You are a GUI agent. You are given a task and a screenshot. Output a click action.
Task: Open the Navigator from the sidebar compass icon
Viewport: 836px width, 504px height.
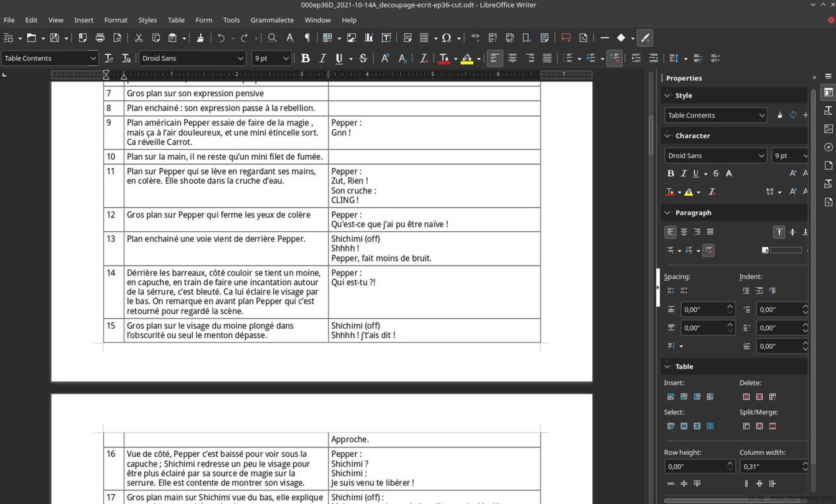pos(828,147)
